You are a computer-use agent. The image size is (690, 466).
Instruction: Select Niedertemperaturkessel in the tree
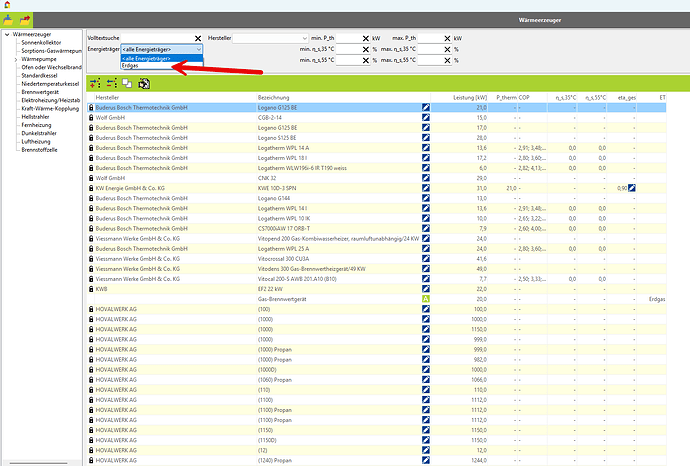pyautogui.click(x=50, y=84)
